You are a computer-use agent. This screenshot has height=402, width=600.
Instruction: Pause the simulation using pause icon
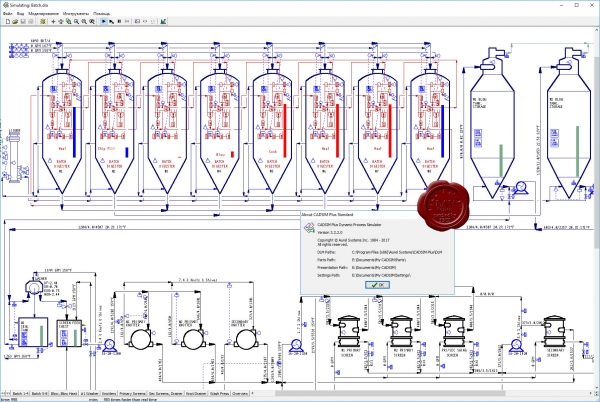point(119,22)
